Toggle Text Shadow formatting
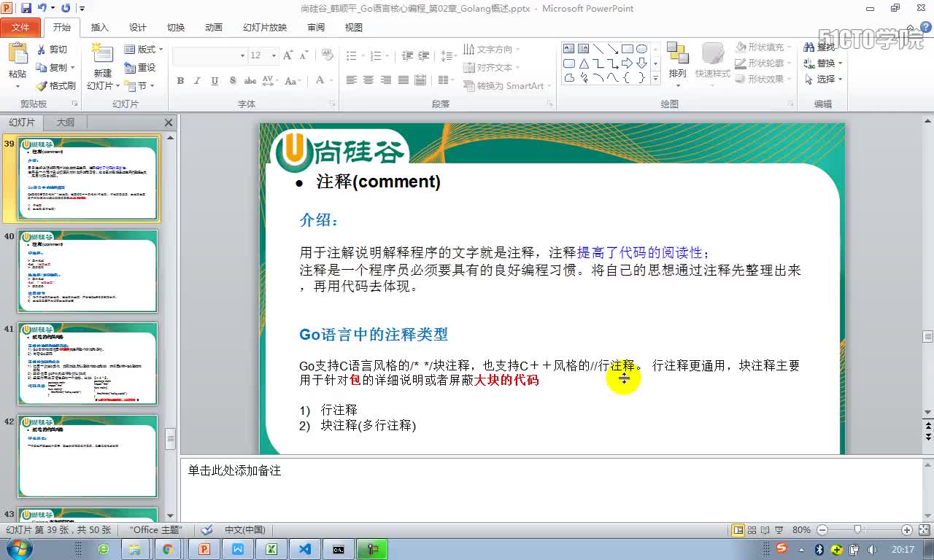The height and width of the screenshot is (560, 934). [232, 80]
